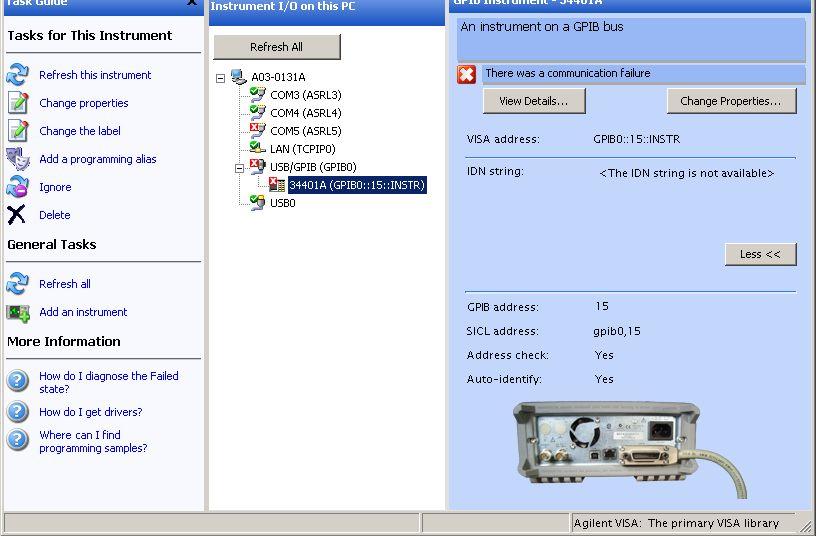
Task: Click the Delete task link
Action: (55, 215)
